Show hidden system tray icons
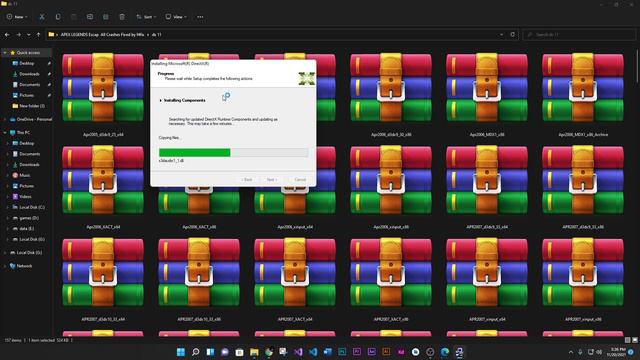640x360 pixels. (571, 352)
